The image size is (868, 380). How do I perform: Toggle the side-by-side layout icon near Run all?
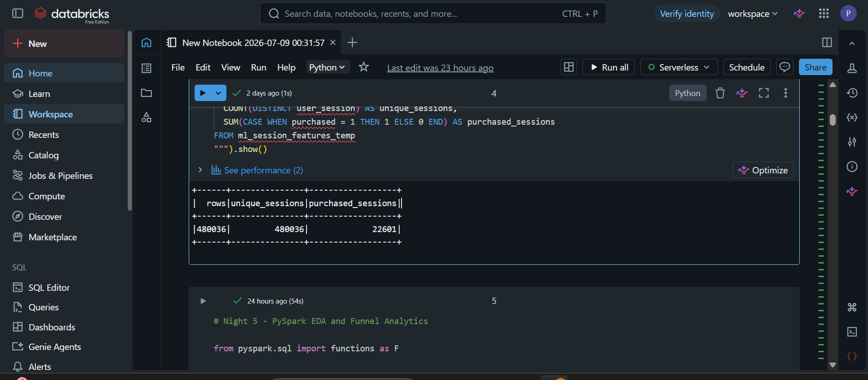[568, 67]
